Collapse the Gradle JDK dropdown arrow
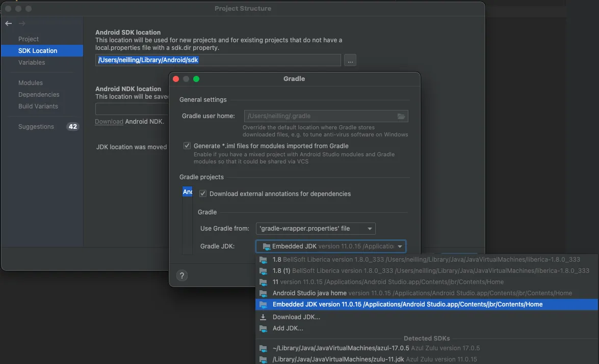Image resolution: width=599 pixels, height=364 pixels. 400,246
